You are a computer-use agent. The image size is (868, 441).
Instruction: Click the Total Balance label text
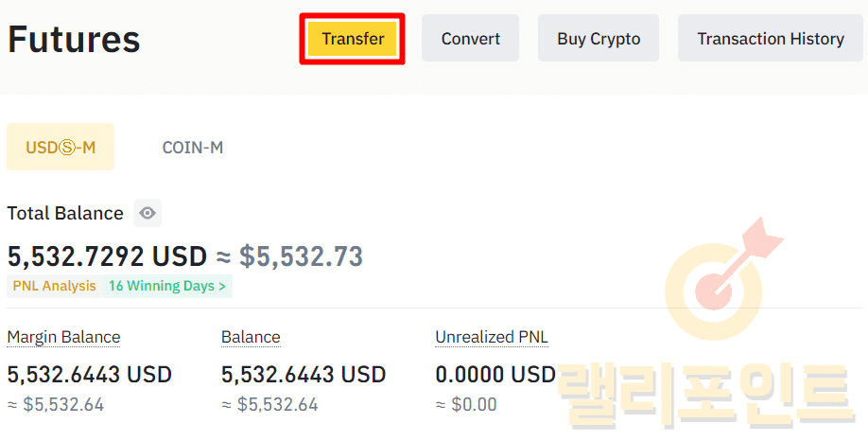pyautogui.click(x=65, y=213)
